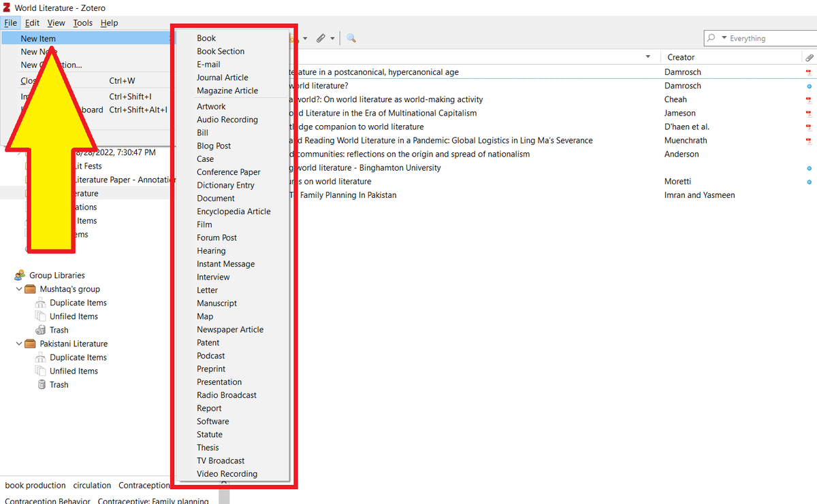Open the Help menu
This screenshot has width=817, height=504.
click(109, 22)
